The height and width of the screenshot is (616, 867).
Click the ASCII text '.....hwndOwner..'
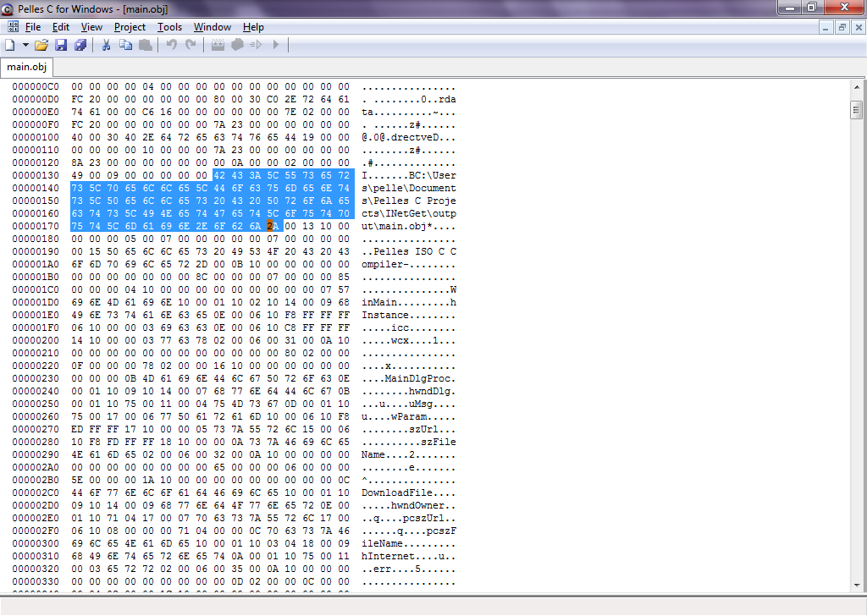(x=409, y=506)
